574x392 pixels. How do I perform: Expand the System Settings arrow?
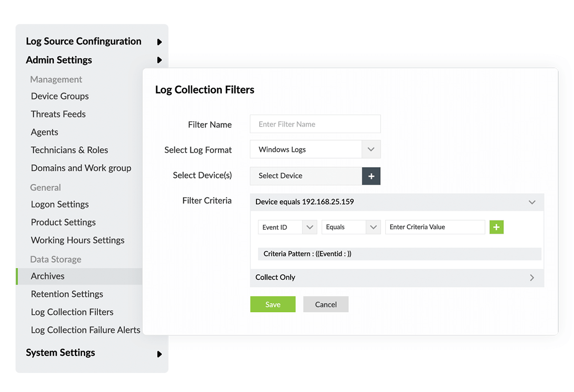point(159,354)
